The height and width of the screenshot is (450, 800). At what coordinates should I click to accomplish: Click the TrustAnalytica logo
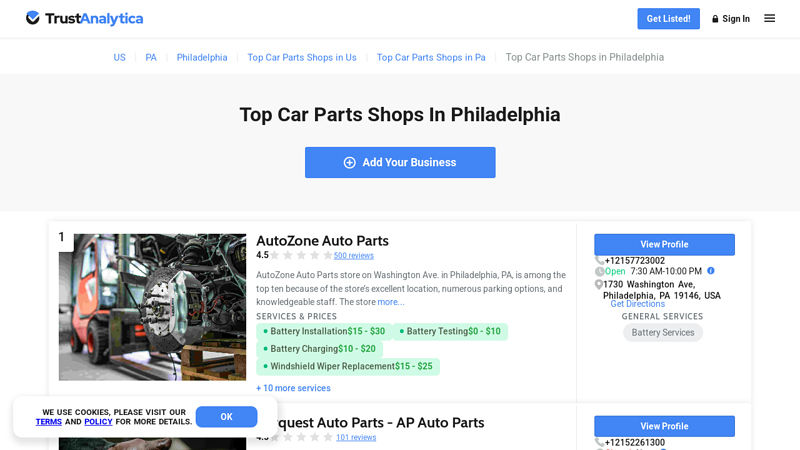click(x=85, y=18)
